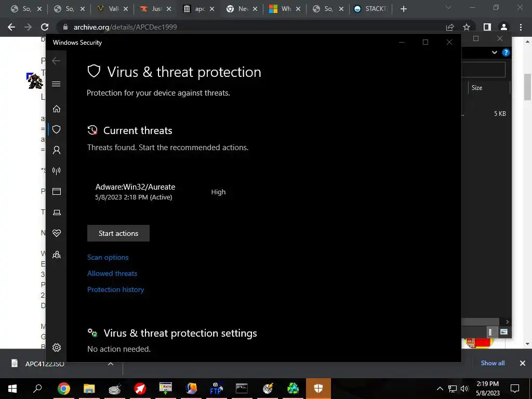Switch Explorer to details view icon

point(490,332)
